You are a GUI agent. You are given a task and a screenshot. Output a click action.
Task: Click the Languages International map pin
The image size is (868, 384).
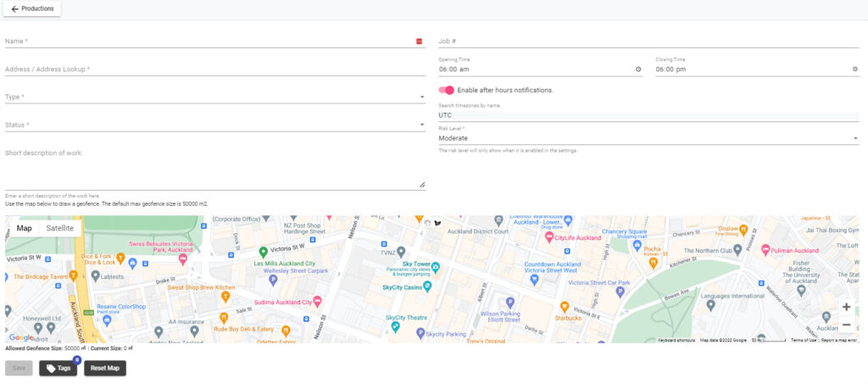[x=711, y=305]
